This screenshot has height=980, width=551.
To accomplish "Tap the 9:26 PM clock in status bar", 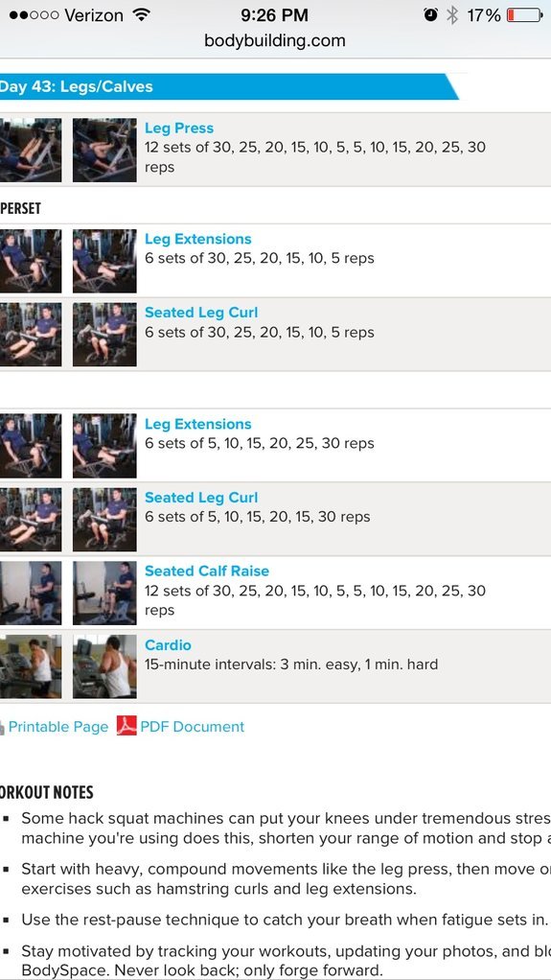I will point(275,13).
